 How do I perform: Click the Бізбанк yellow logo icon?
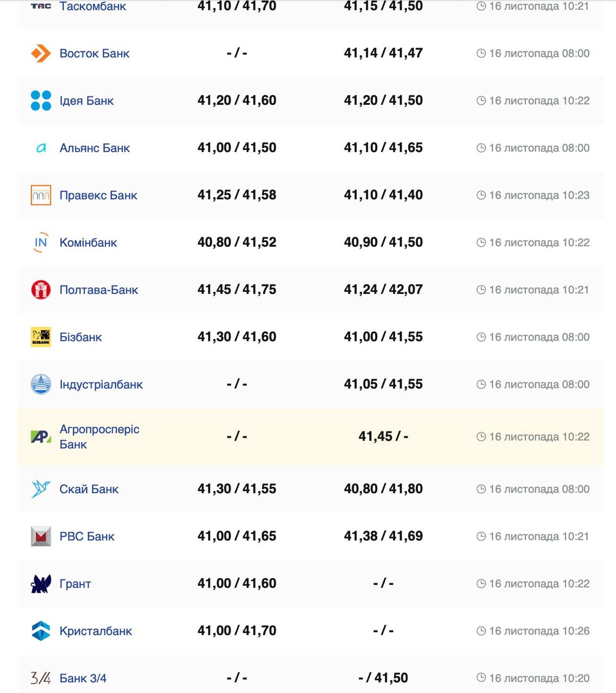tap(41, 337)
